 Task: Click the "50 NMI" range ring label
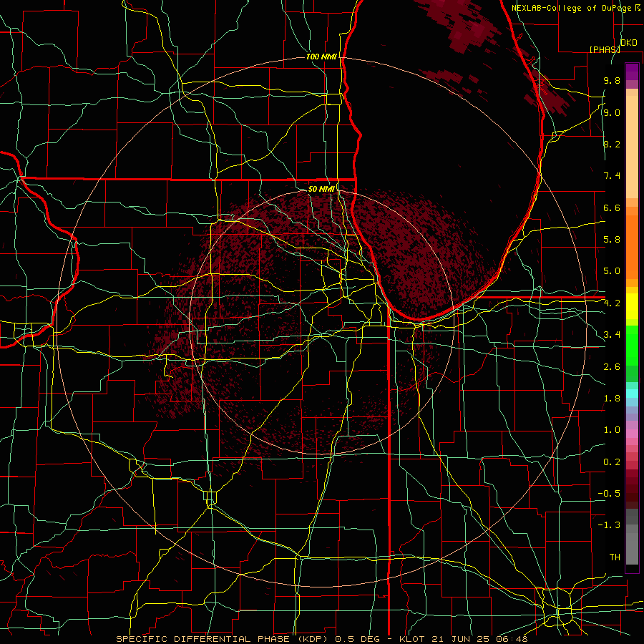(x=321, y=189)
